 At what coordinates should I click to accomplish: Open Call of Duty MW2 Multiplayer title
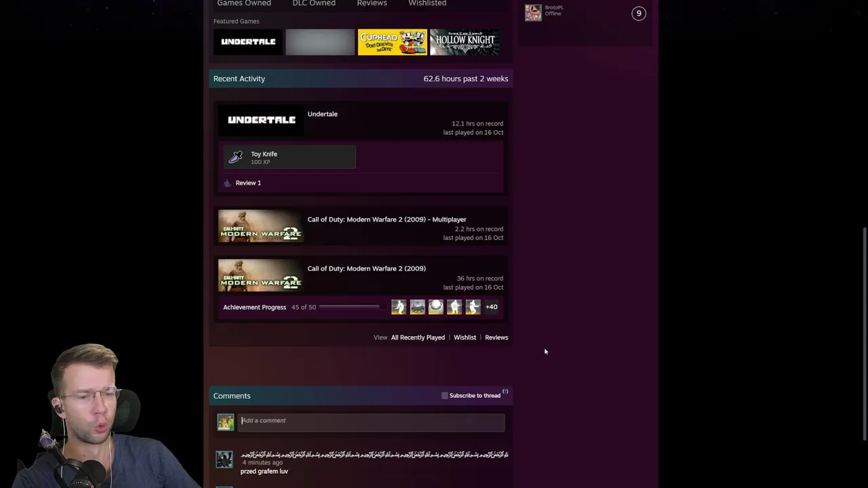point(387,220)
